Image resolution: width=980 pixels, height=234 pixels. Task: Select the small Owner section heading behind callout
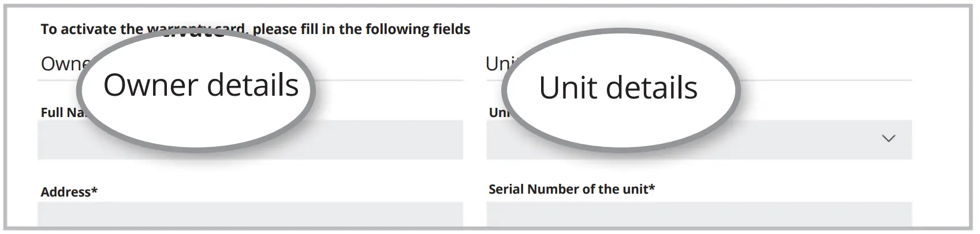[62, 64]
